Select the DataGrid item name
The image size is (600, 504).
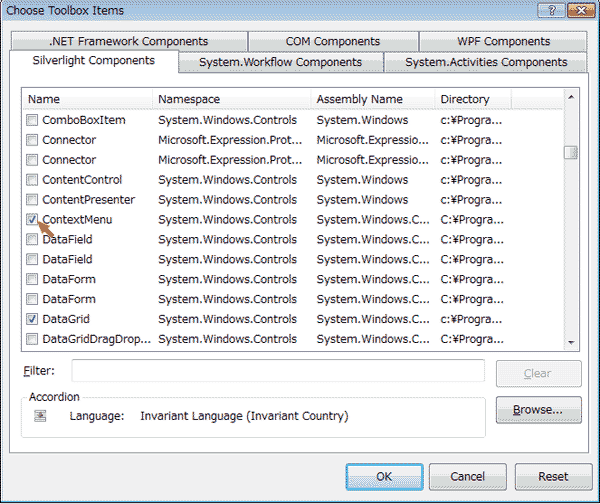66,319
